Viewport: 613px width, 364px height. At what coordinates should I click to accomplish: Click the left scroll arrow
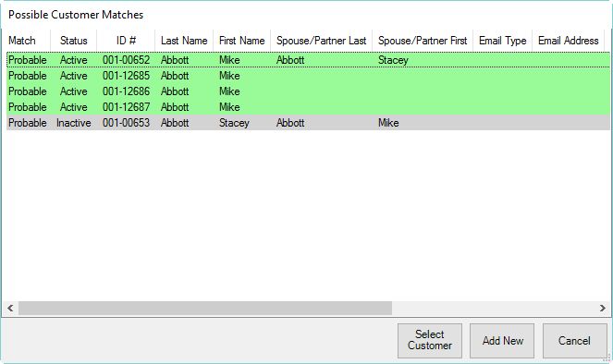coord(10,309)
